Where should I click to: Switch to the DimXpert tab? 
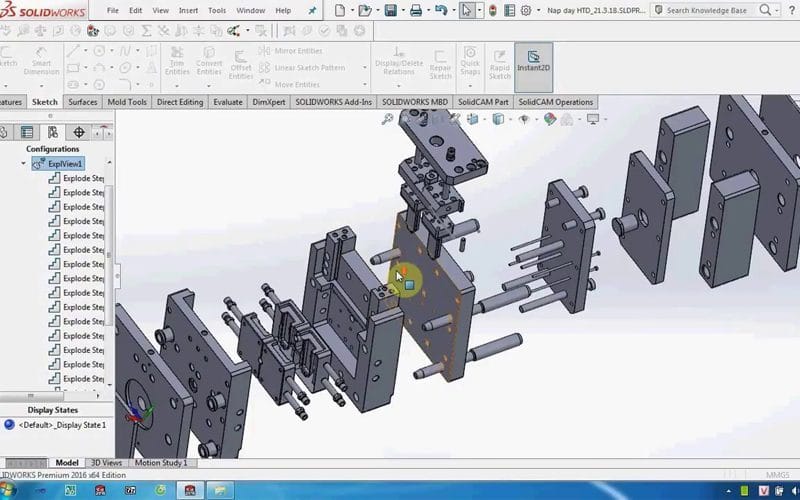coord(269,102)
